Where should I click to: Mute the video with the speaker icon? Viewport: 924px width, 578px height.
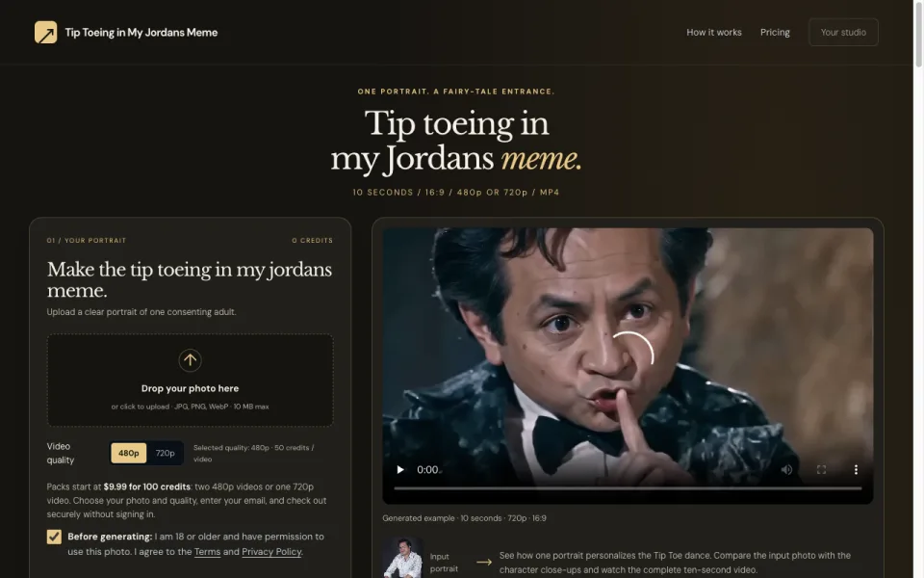click(x=786, y=470)
